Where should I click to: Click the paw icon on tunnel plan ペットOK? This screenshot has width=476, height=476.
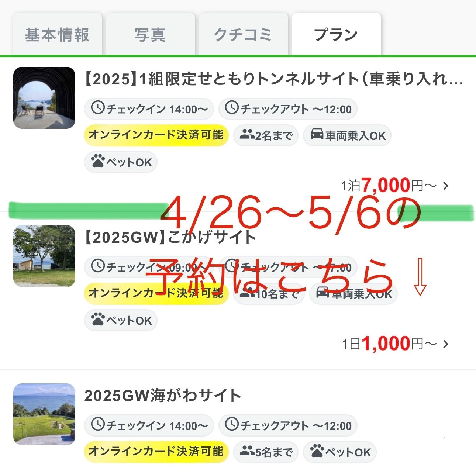98,162
